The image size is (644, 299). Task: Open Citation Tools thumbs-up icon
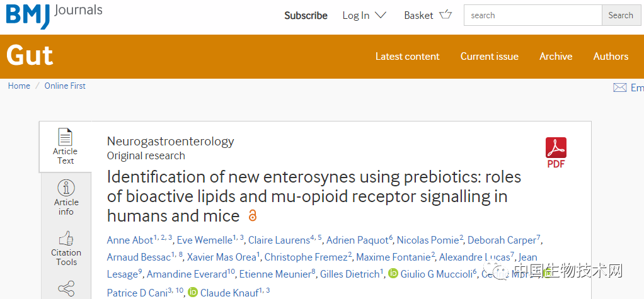click(66, 239)
